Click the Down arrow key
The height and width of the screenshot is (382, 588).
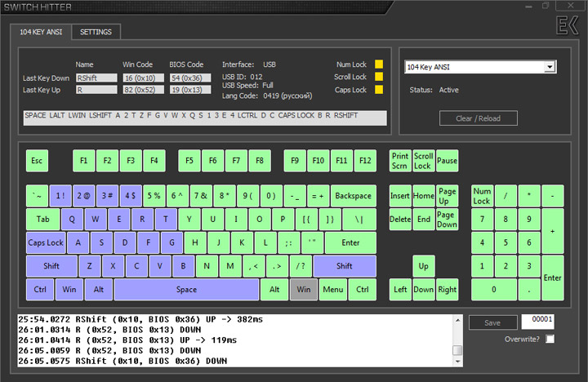423,290
